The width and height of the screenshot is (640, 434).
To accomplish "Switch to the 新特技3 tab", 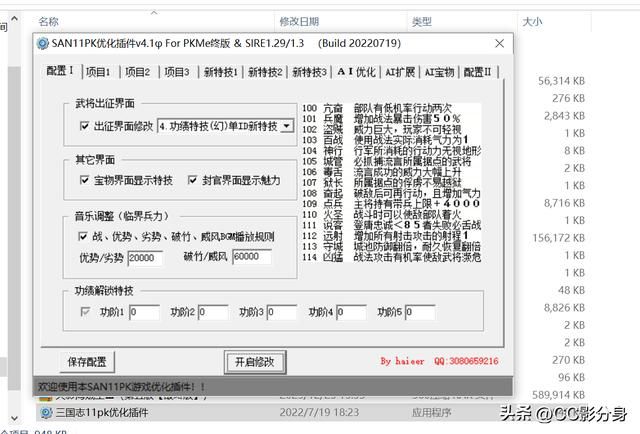I will click(309, 72).
